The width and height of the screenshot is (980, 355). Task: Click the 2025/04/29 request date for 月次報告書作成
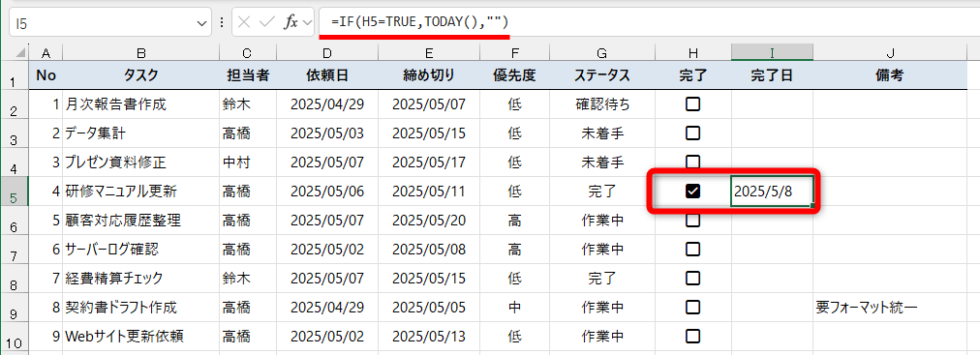326,104
